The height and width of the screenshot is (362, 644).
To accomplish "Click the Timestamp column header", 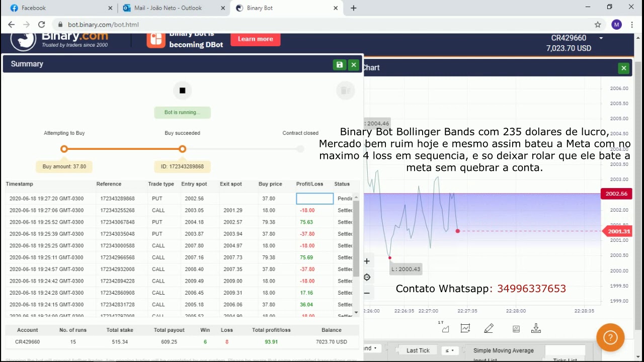I will pos(19,184).
